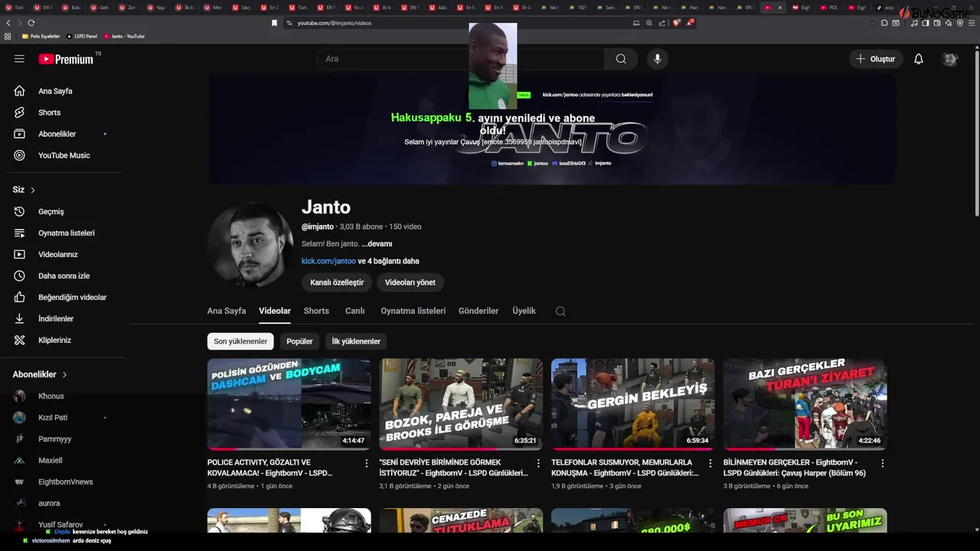
Task: Open options menu for TELEFONLAR SUSMUYOR video
Action: pyautogui.click(x=710, y=463)
